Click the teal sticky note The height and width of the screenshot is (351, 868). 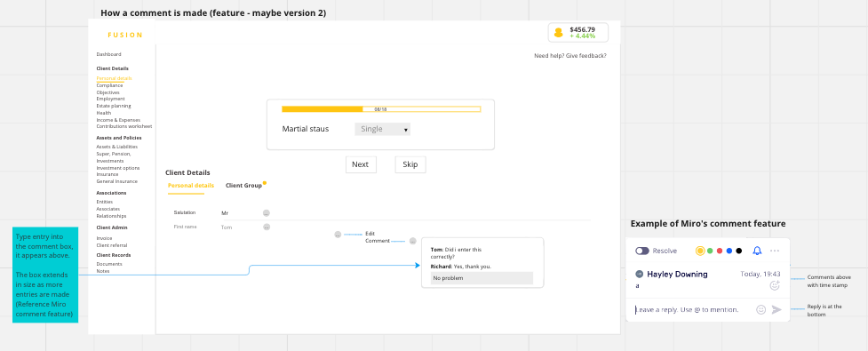coord(46,275)
